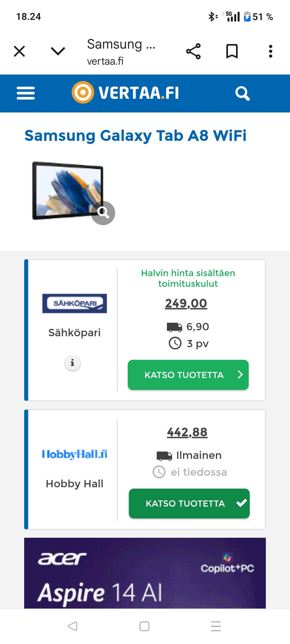Open the 442,88 price link
This screenshot has height=644, width=290.
click(187, 432)
